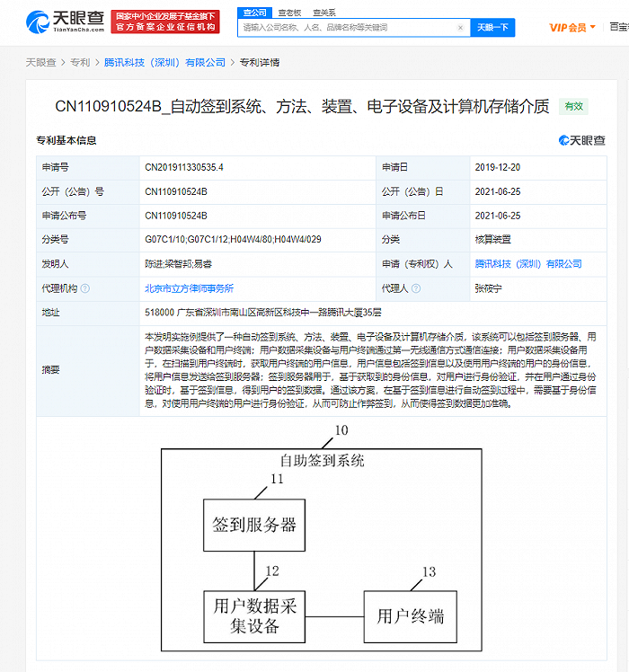This screenshot has width=629, height=672.
Task: Open 天眼查 breadcrumb link
Action: [x=40, y=63]
